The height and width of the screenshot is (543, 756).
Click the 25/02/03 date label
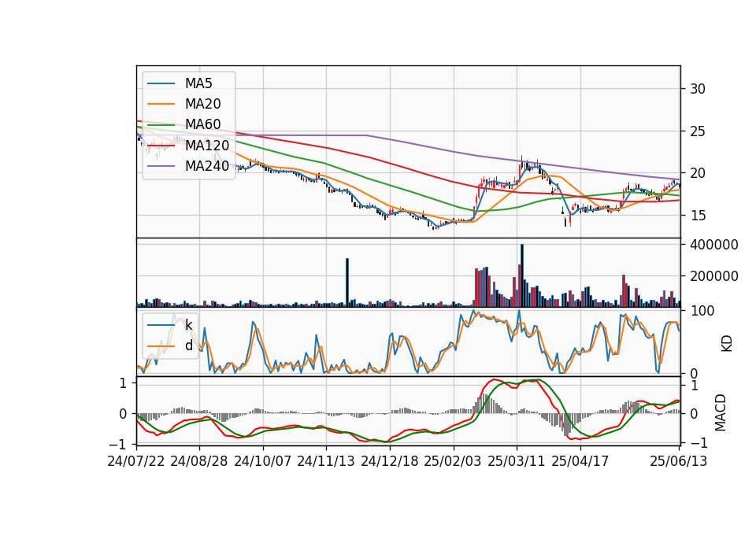453,461
